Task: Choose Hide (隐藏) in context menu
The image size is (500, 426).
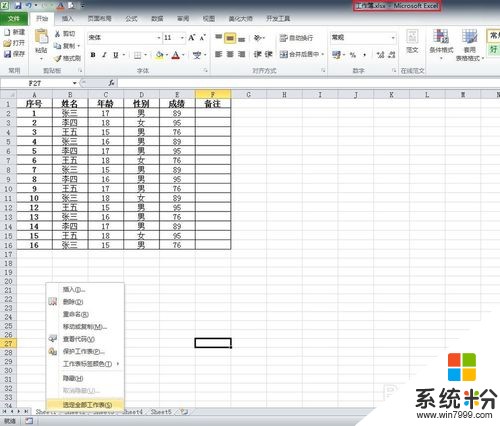Action: click(85, 378)
